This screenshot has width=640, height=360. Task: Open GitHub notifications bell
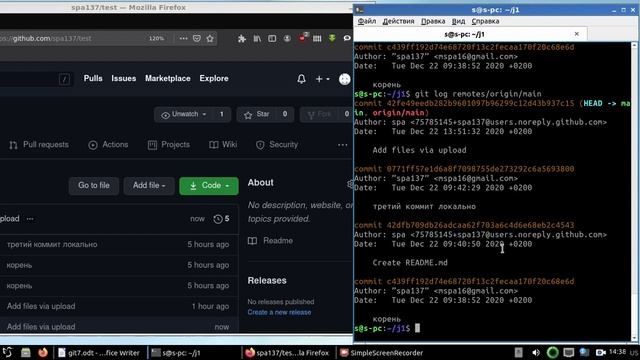click(301, 79)
